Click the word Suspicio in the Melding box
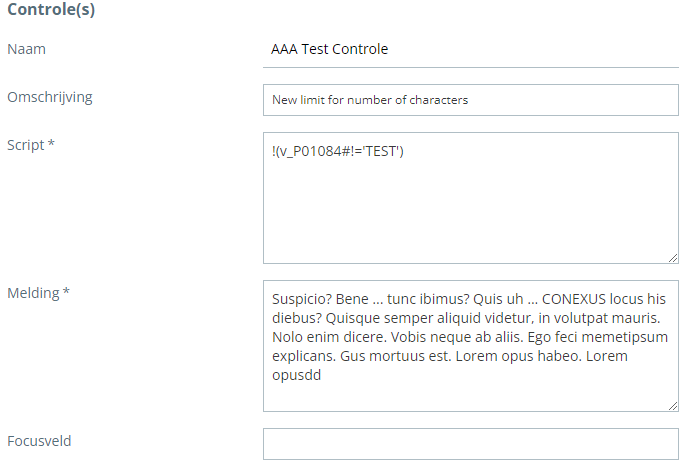The height and width of the screenshot is (466, 685). [301, 298]
